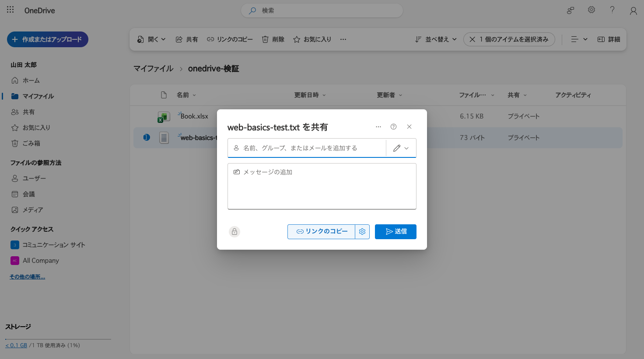The width and height of the screenshot is (644, 359).
Task: Click プライベート in web-basics-test.txt row
Action: (x=523, y=138)
